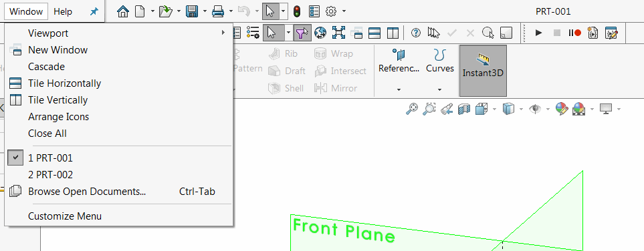Switch to document 2 PRT-002
This screenshot has height=251, width=644.
tap(51, 175)
